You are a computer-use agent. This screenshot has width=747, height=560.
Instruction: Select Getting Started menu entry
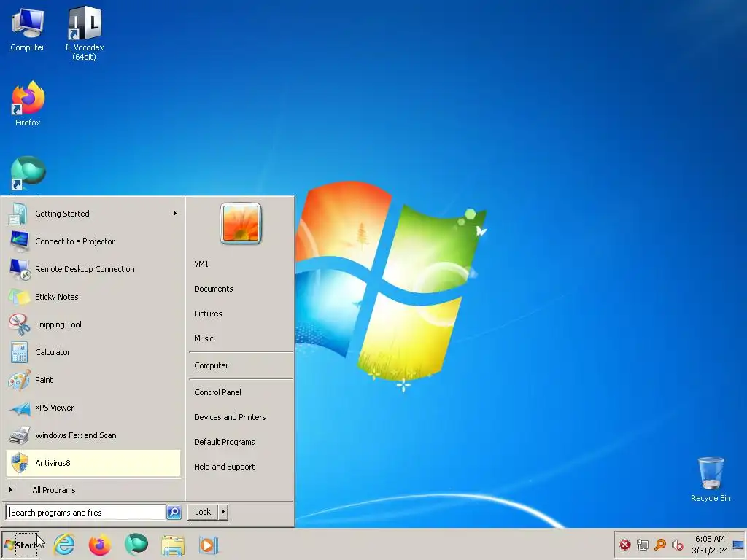tap(93, 214)
